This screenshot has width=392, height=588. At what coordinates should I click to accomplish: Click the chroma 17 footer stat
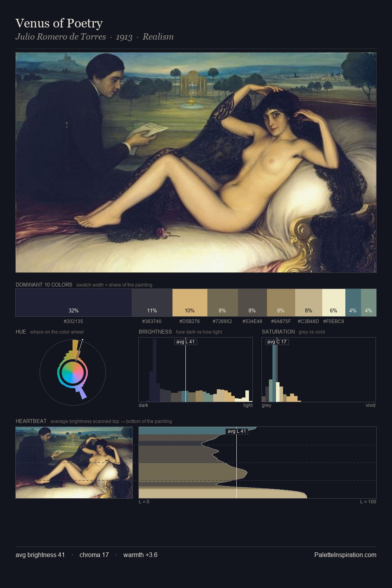94,555
